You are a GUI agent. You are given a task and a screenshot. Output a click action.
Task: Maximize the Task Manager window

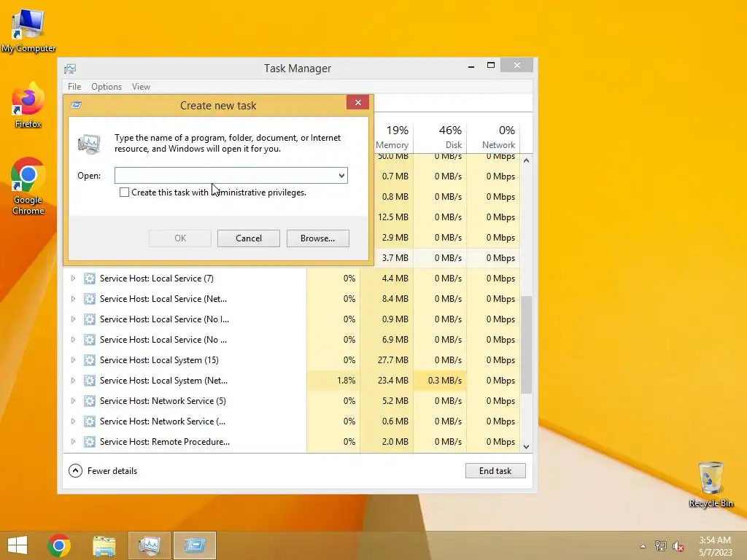[491, 65]
